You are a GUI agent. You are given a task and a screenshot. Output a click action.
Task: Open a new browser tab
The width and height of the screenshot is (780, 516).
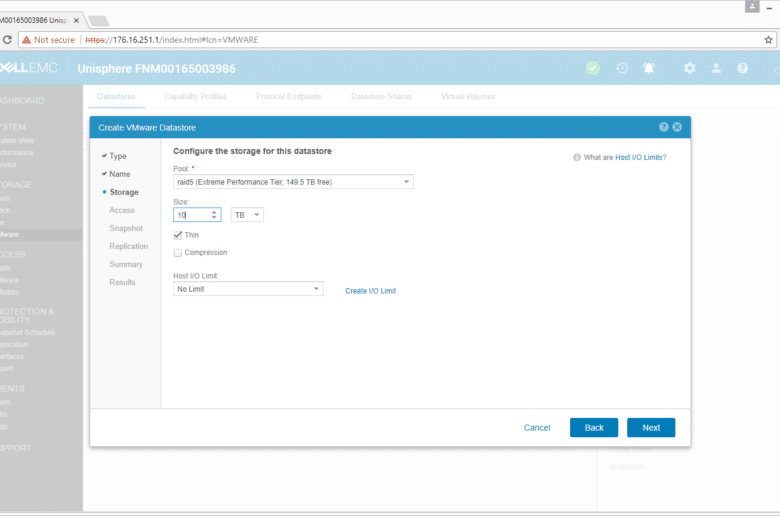pos(98,21)
